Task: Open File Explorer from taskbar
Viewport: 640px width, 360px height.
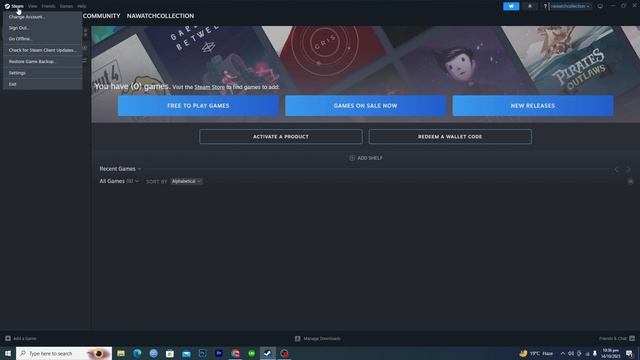Action: click(121, 353)
